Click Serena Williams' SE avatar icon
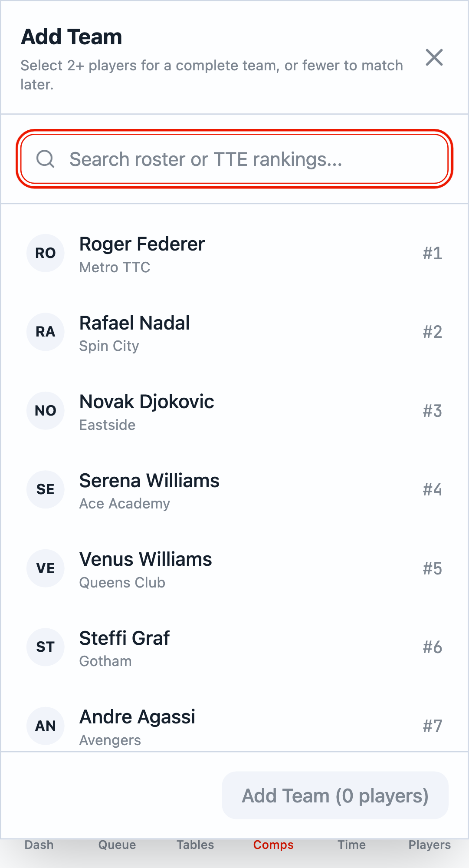469x868 pixels. click(46, 489)
